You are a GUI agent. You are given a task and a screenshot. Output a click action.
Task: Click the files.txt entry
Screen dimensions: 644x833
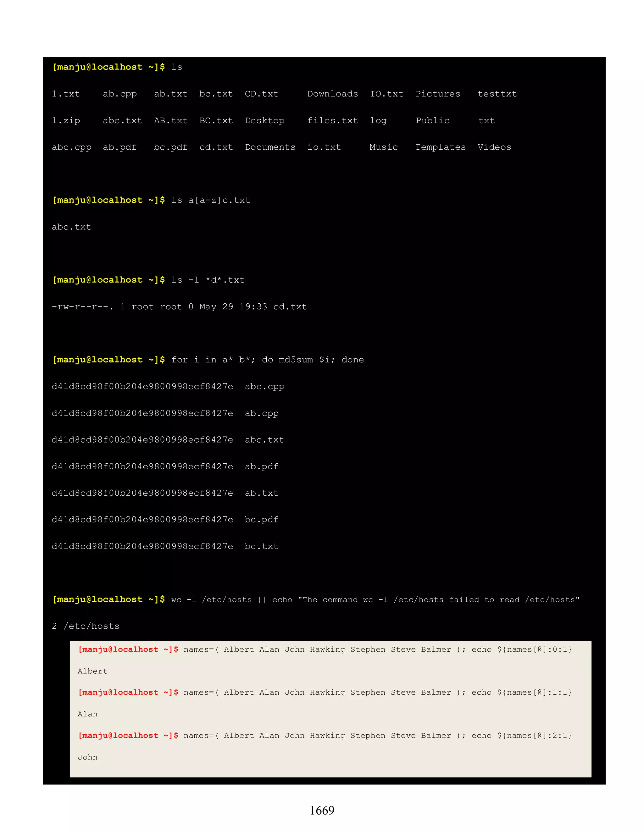click(x=333, y=120)
